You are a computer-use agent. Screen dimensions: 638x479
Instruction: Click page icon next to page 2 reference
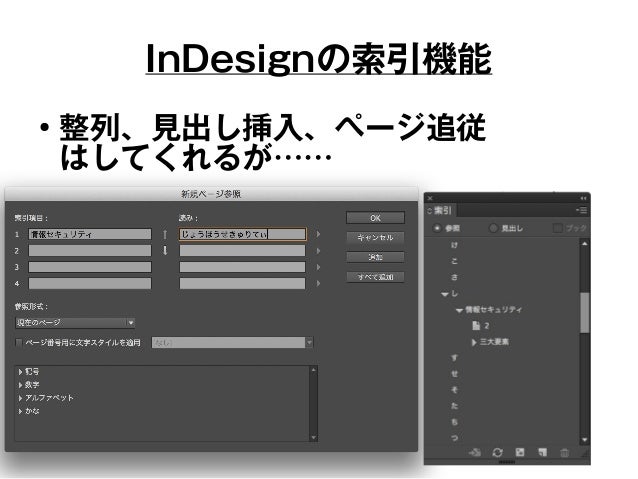coord(476,326)
